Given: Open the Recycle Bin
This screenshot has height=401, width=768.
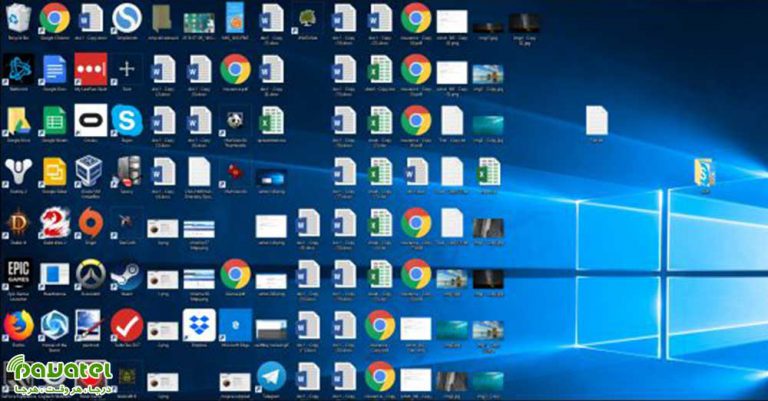Looking at the screenshot, I should tap(18, 19).
